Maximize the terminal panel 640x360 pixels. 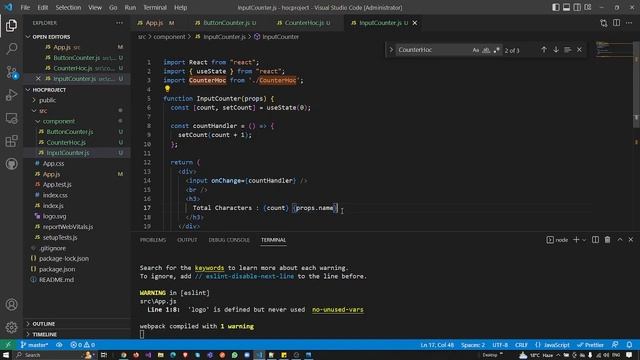620,240
